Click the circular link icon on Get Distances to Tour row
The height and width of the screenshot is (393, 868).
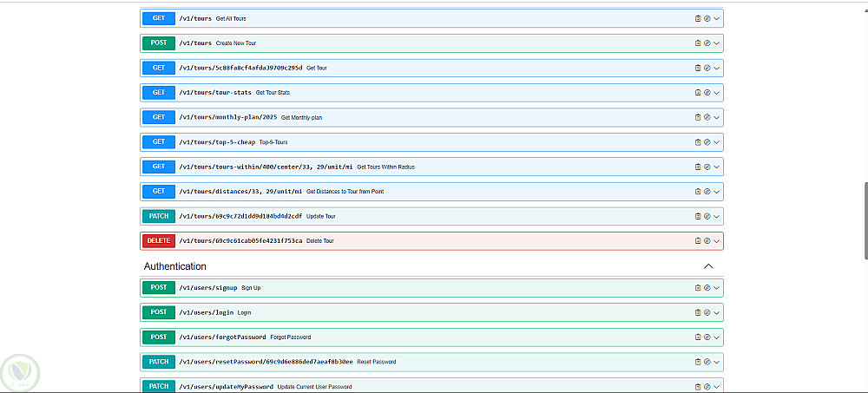(x=707, y=192)
